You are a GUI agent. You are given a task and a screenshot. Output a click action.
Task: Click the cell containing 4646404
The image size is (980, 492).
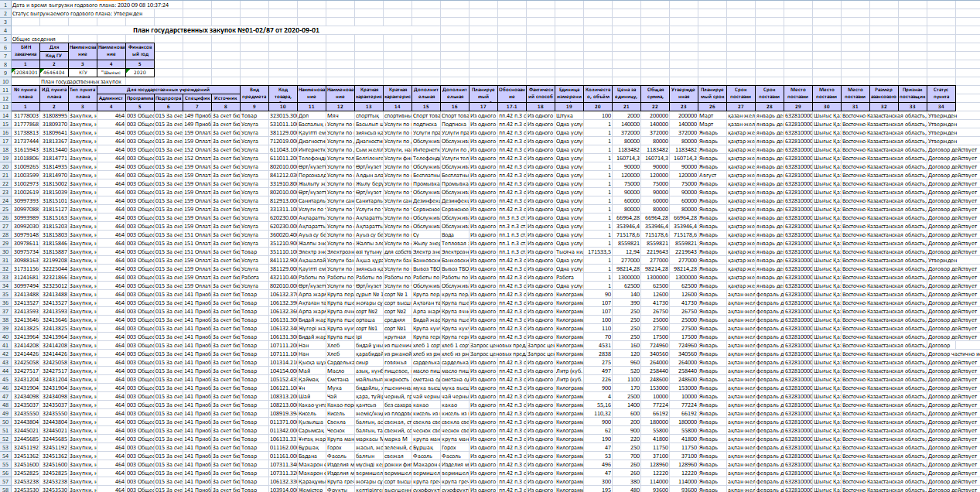(54, 72)
